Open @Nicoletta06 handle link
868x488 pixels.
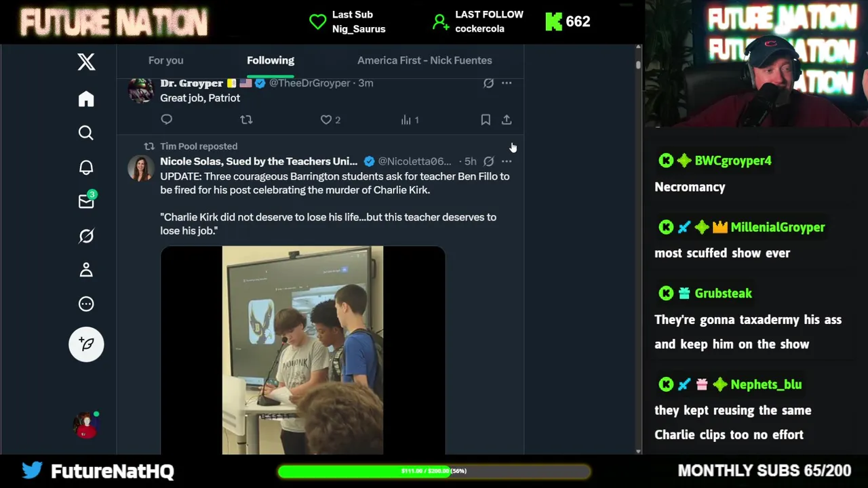[414, 161]
